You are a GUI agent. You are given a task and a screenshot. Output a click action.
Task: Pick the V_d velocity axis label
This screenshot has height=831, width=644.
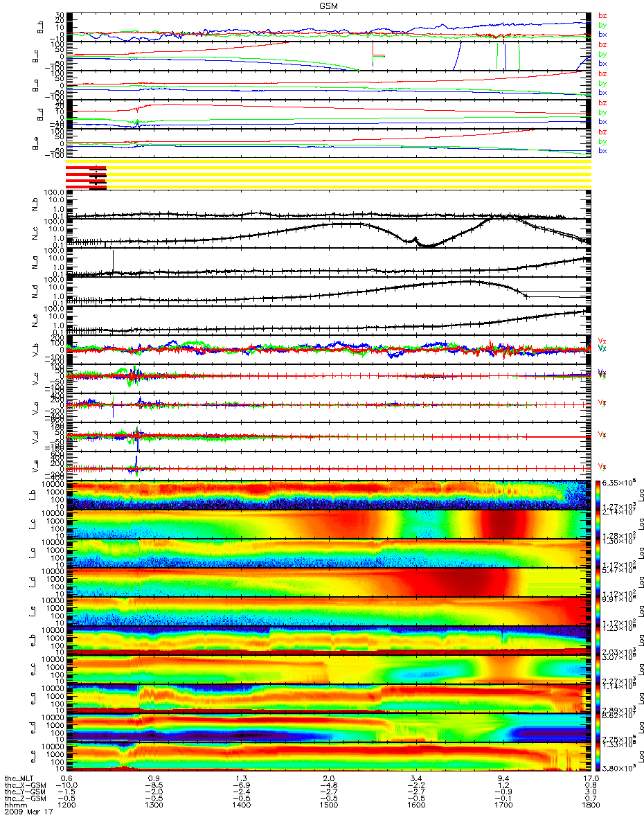pos(35,438)
